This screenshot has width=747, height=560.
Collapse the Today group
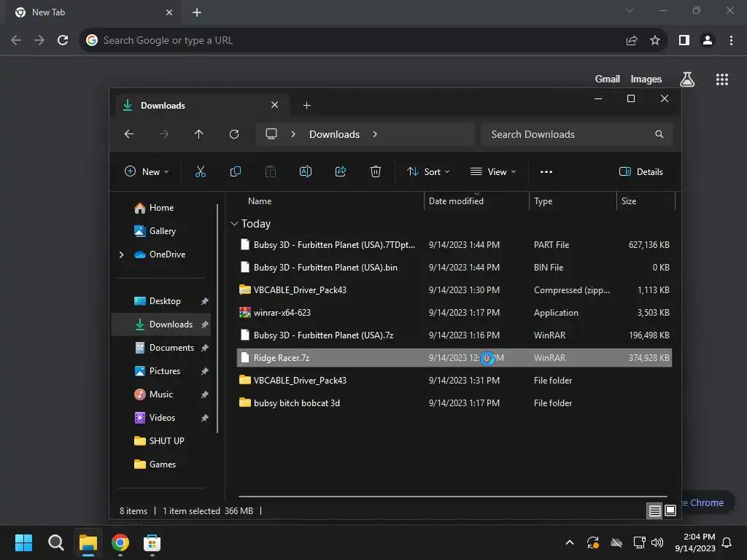234,224
